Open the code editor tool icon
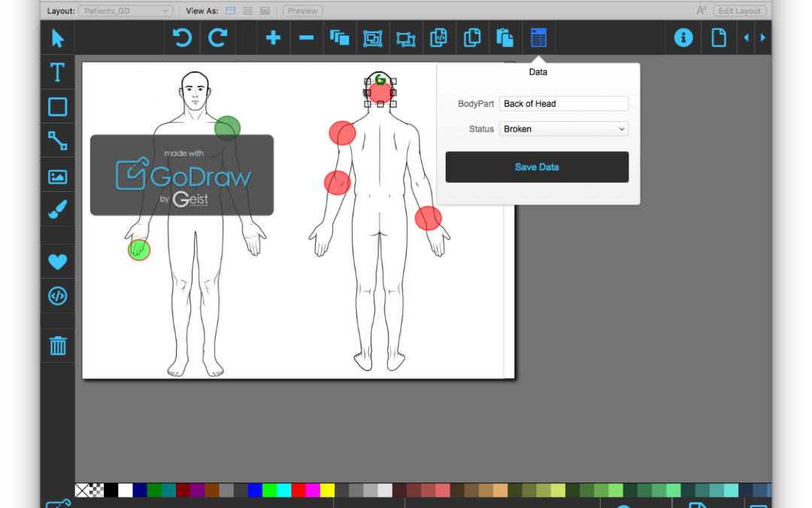Screen dimensions: 812x508 click(x=57, y=296)
